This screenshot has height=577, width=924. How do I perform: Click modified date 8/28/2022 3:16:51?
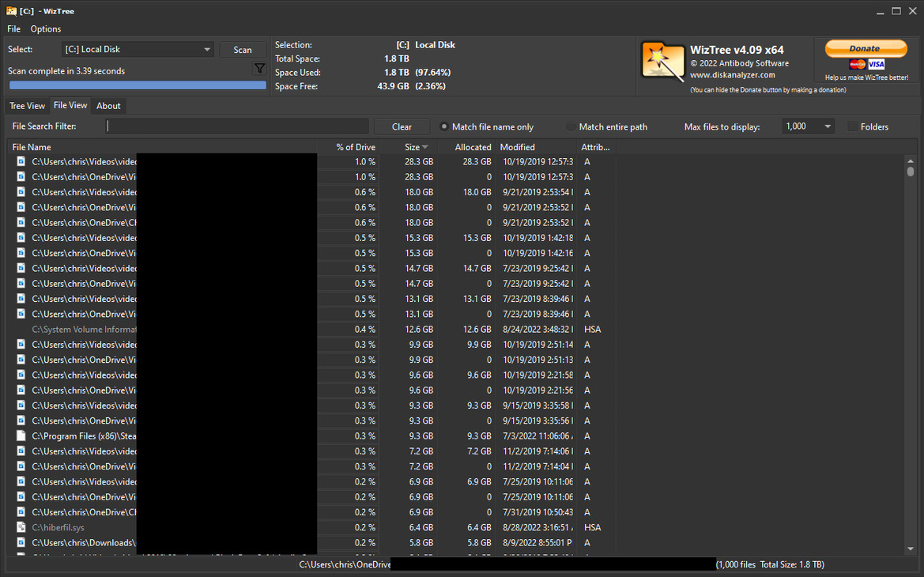(537, 527)
